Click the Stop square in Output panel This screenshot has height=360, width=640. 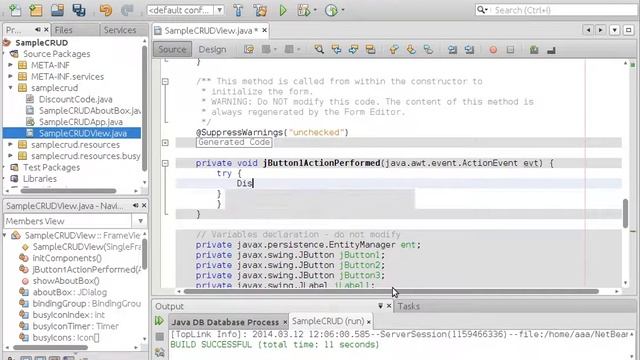click(160, 336)
